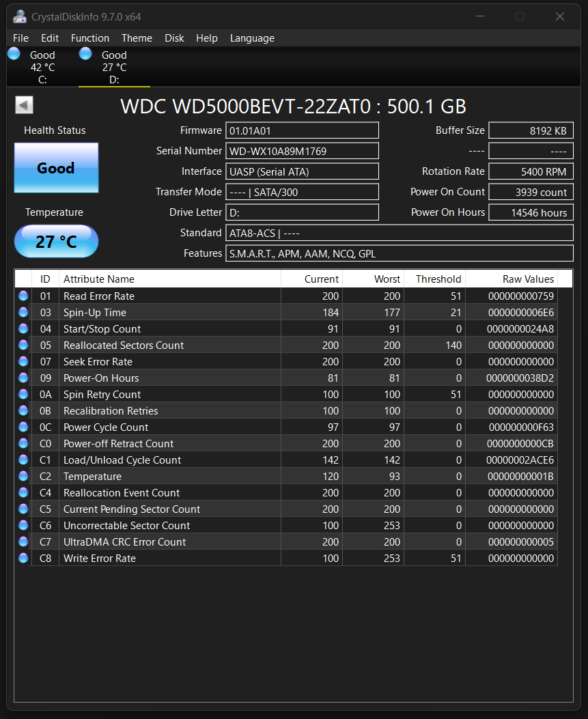Click the Temperature label above 27 °C
Image resolution: width=588 pixels, height=719 pixels.
(54, 212)
